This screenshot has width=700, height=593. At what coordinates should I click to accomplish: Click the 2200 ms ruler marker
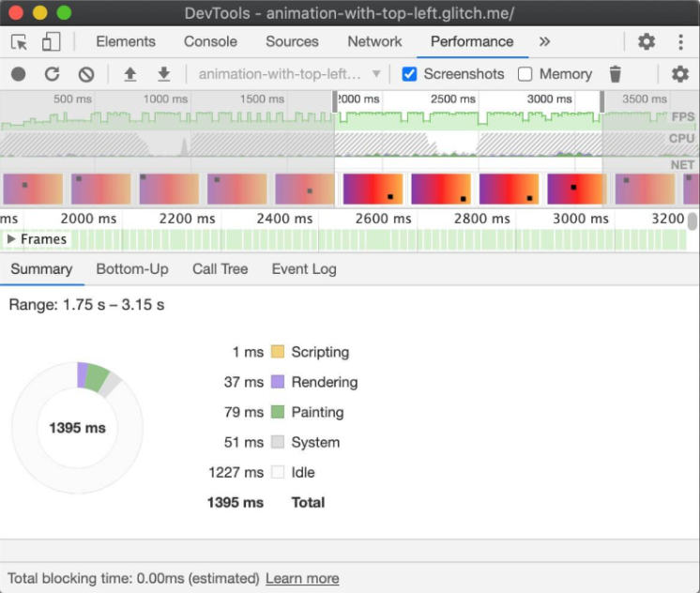[187, 219]
